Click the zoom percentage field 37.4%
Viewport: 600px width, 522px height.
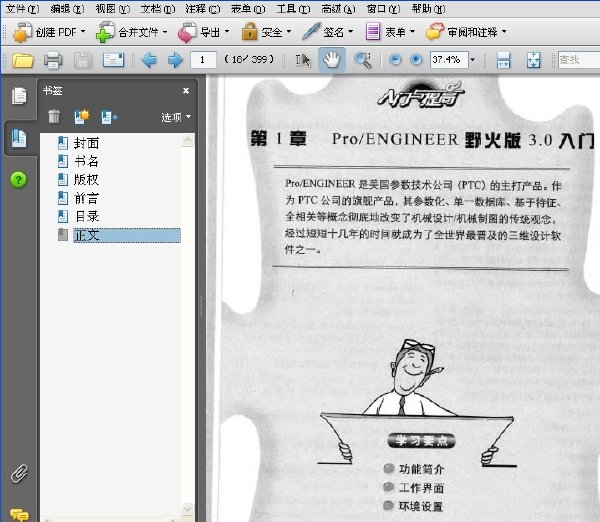click(449, 60)
